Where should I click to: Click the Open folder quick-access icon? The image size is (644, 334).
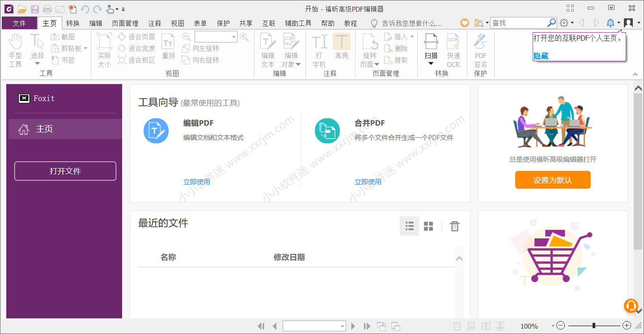coord(22,9)
